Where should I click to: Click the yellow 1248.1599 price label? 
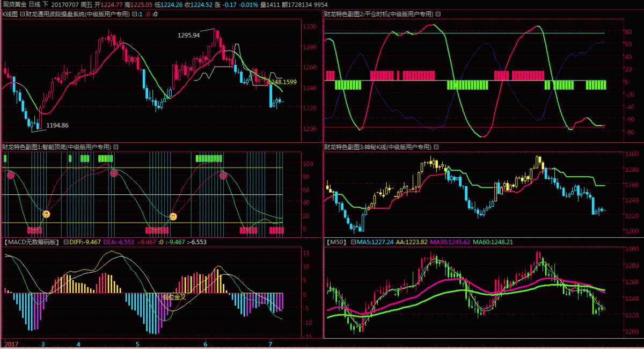[x=283, y=82]
